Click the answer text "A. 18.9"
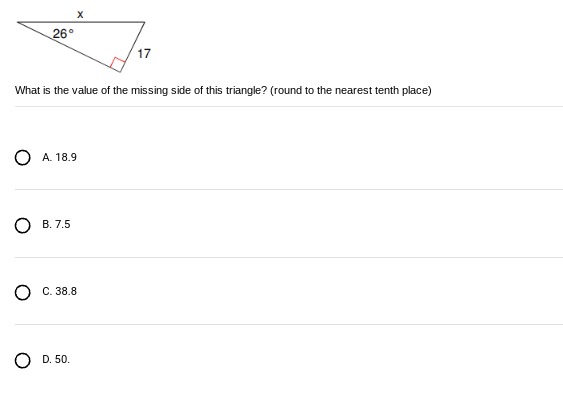563x417 pixels. pyautogui.click(x=59, y=157)
